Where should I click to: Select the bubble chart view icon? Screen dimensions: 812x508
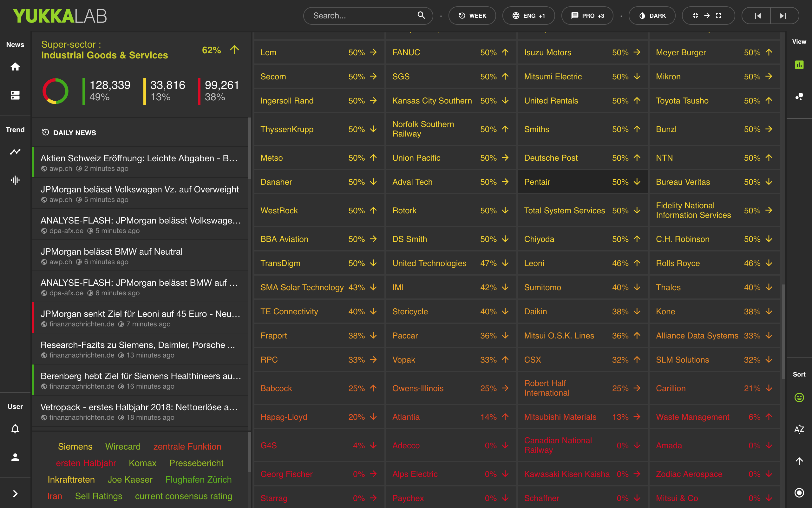[799, 97]
